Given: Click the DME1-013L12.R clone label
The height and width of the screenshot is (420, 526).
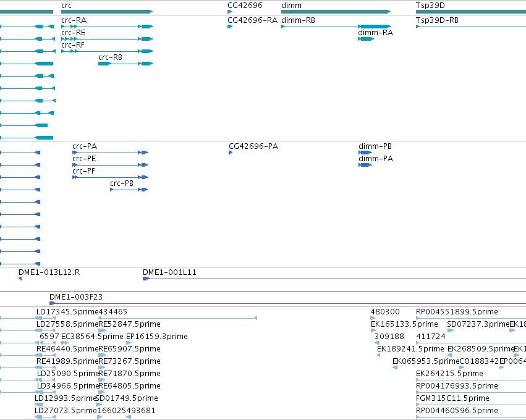Looking at the screenshot, I should click(49, 272).
